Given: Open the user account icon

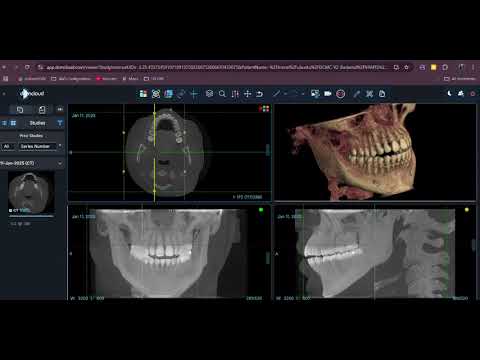Looking at the screenshot, I should point(461,94).
